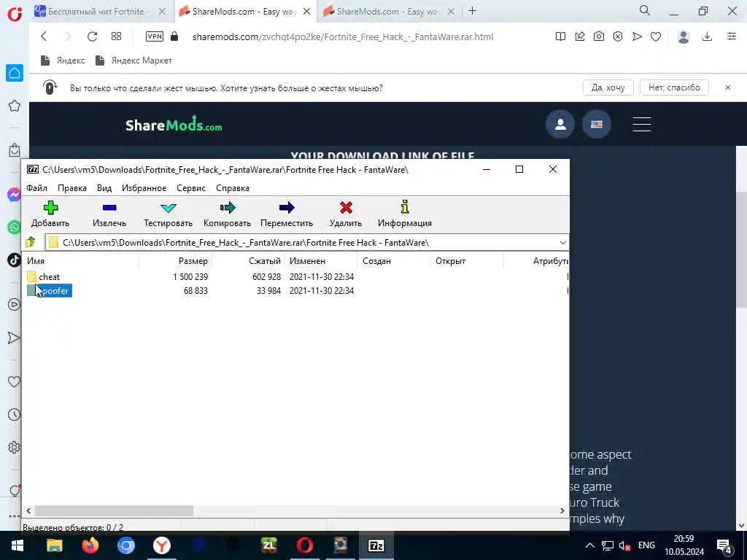Open the Яндекс Маркет bookmark
This screenshot has height=560, width=747.
134,61
